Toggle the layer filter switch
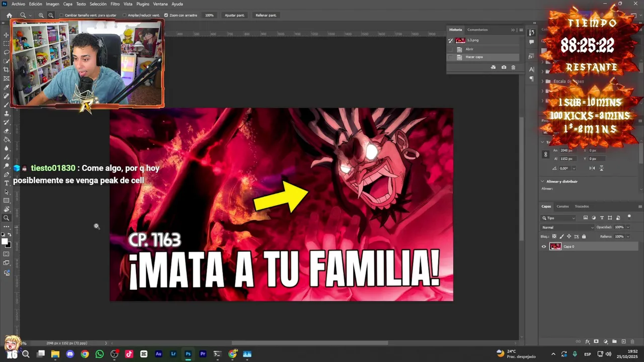This screenshot has height=362, width=644. 629,217
